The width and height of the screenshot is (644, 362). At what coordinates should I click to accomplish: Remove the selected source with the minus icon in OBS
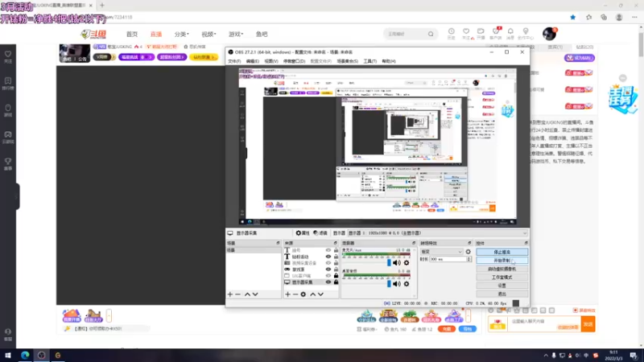(x=295, y=294)
